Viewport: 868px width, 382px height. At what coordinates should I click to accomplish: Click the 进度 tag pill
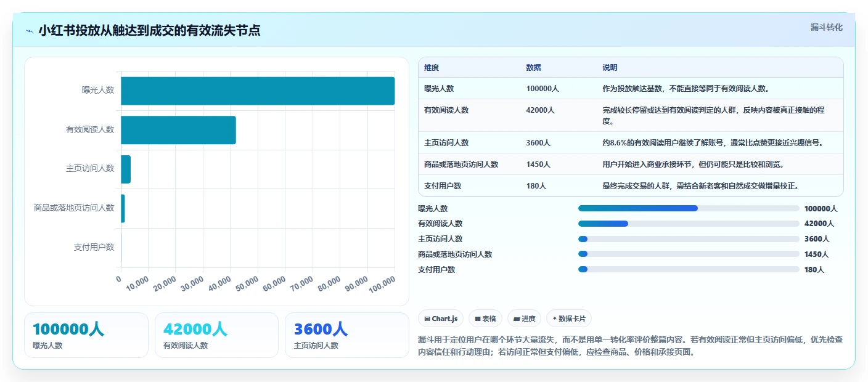[x=524, y=319]
